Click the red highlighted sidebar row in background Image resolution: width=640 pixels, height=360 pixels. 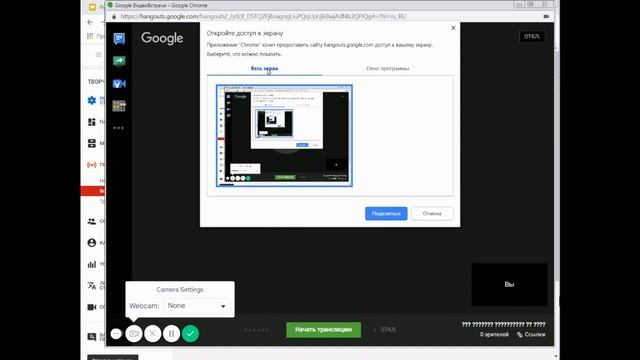93,191
